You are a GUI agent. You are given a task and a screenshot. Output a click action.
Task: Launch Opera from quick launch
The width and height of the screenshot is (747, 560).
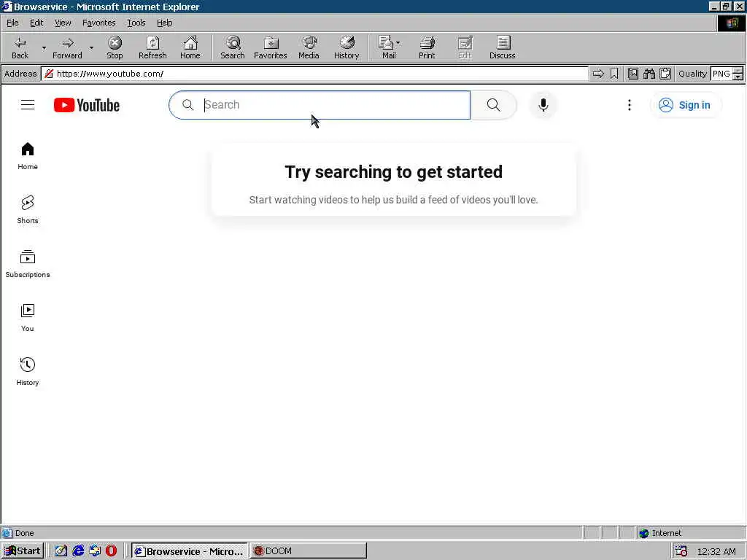(111, 551)
